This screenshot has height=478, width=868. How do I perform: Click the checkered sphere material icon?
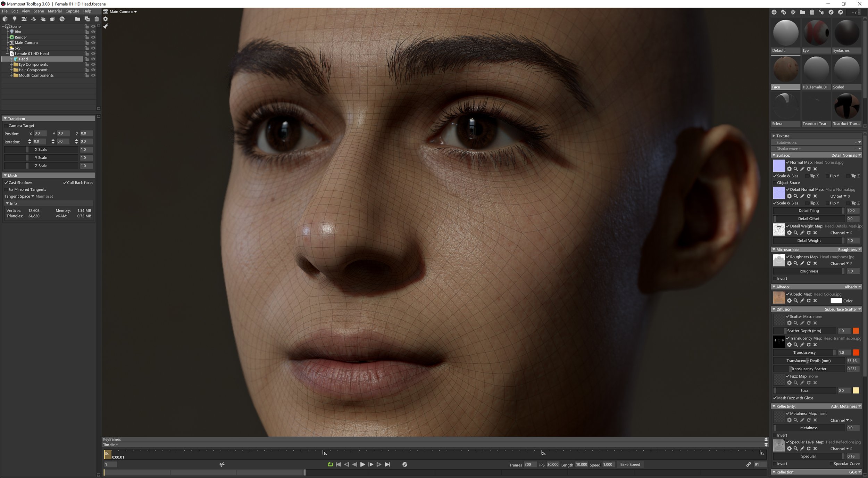[x=793, y=12]
